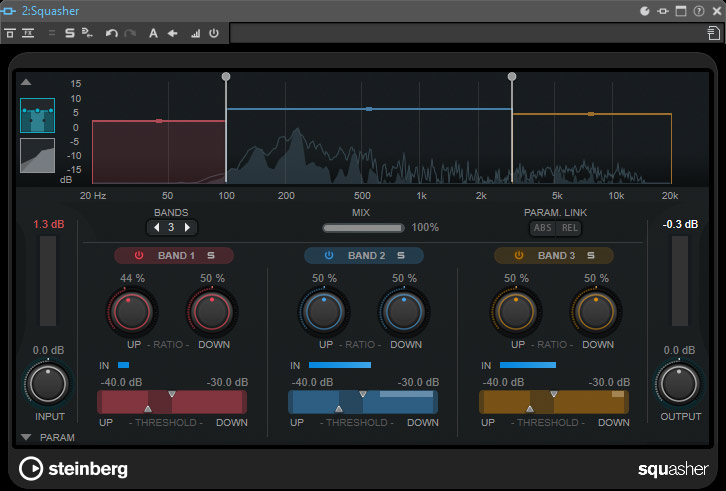Collapse the display with the up triangle
The image size is (726, 491).
coord(26,82)
